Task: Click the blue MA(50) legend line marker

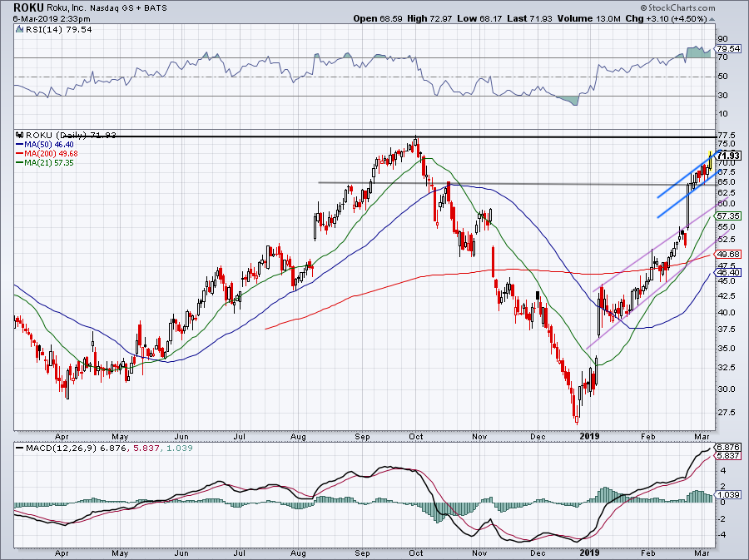Action: (x=20, y=145)
